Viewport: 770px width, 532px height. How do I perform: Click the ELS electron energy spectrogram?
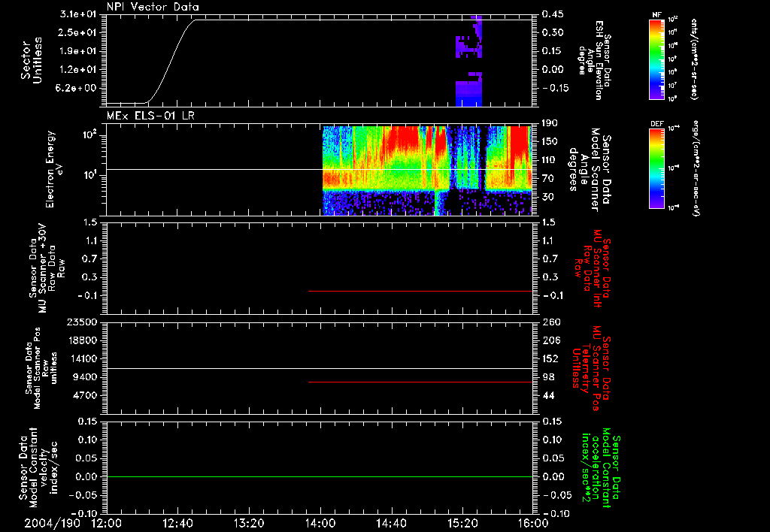pos(427,171)
